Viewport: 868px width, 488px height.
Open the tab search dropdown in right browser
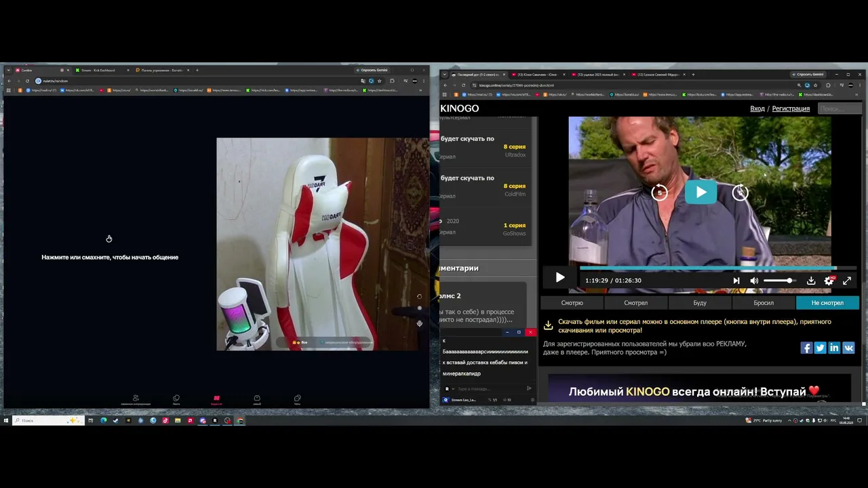[445, 75]
